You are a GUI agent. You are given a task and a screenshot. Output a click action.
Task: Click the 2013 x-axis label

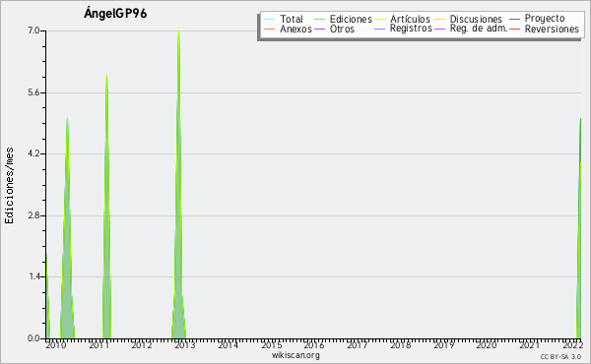[185, 345]
